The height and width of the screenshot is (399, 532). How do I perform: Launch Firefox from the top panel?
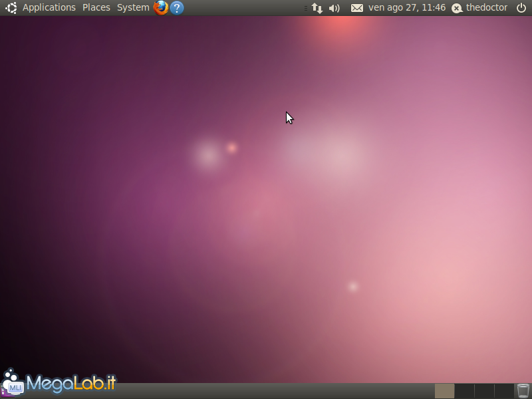[x=161, y=8]
